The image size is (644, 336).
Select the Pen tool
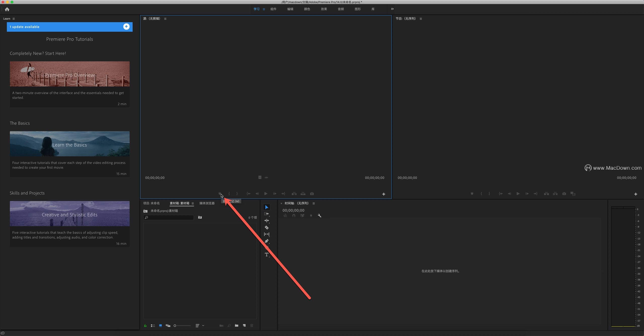tap(267, 241)
